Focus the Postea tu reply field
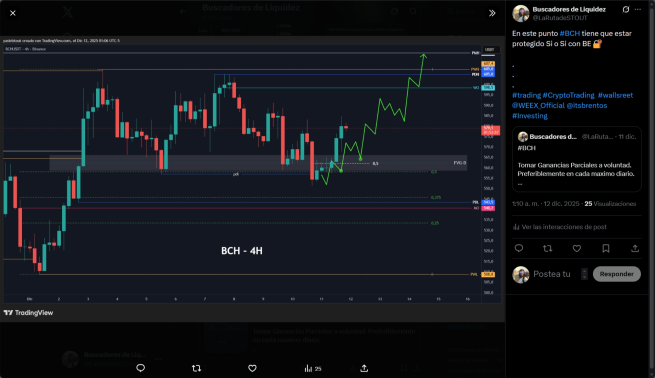 (x=556, y=274)
